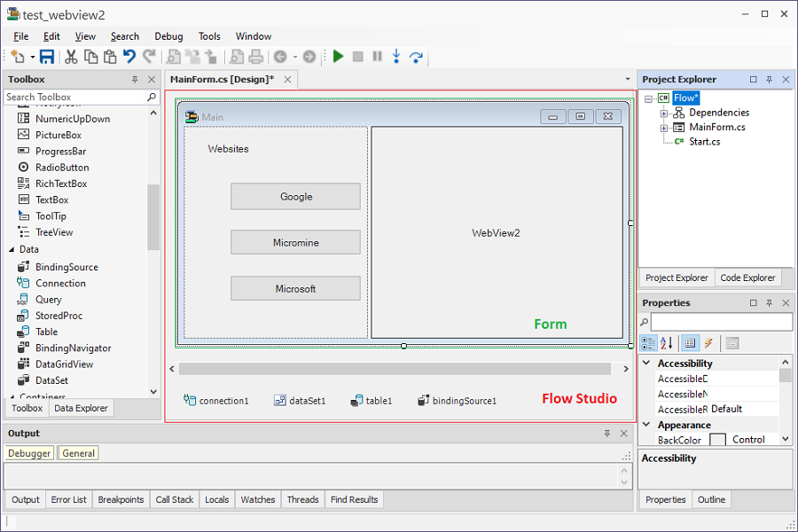Click the BackColor color swatch
This screenshot has width=798, height=532.
(x=717, y=440)
